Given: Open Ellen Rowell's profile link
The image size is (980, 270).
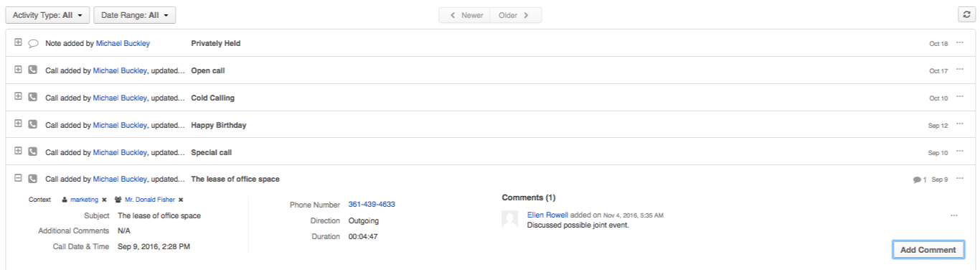Looking at the screenshot, I should point(547,215).
